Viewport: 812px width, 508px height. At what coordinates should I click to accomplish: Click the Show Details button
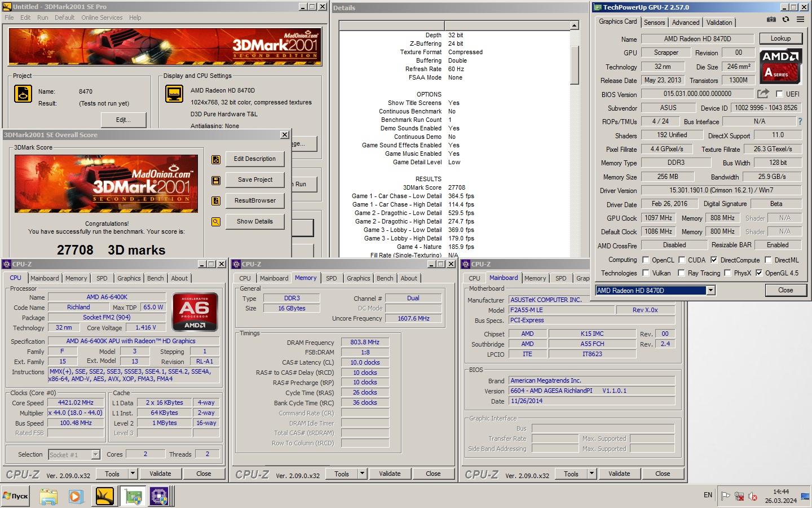click(255, 222)
